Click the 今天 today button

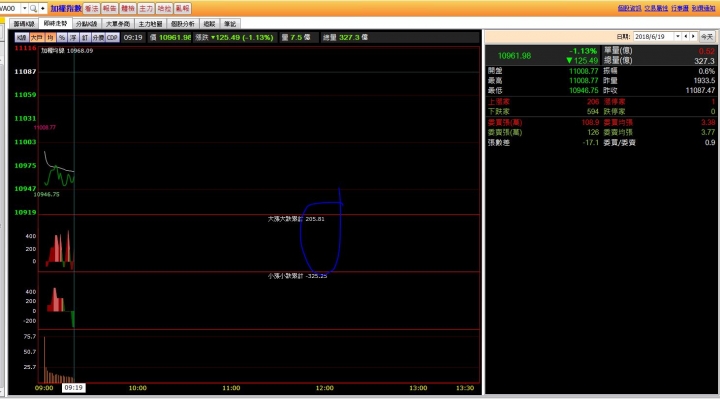707,37
